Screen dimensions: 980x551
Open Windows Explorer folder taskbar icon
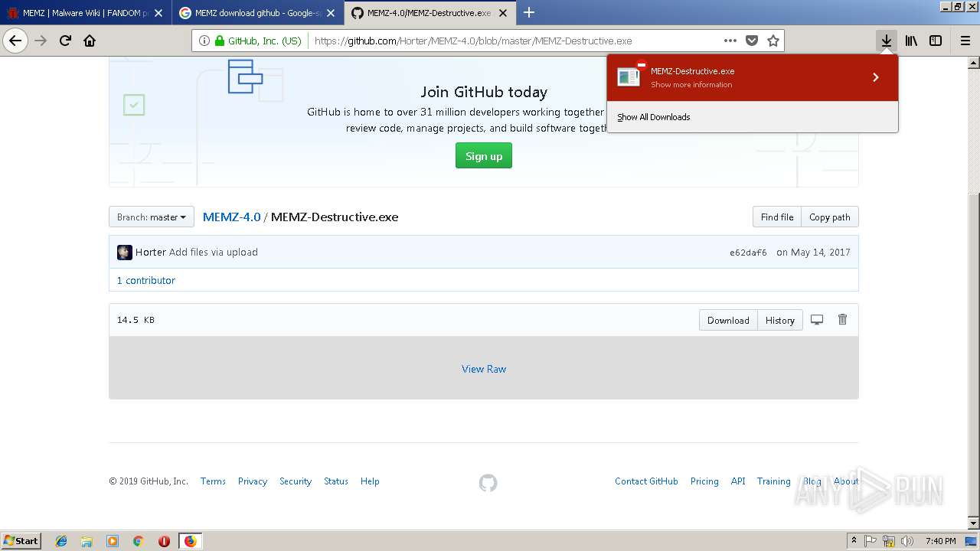click(x=87, y=541)
